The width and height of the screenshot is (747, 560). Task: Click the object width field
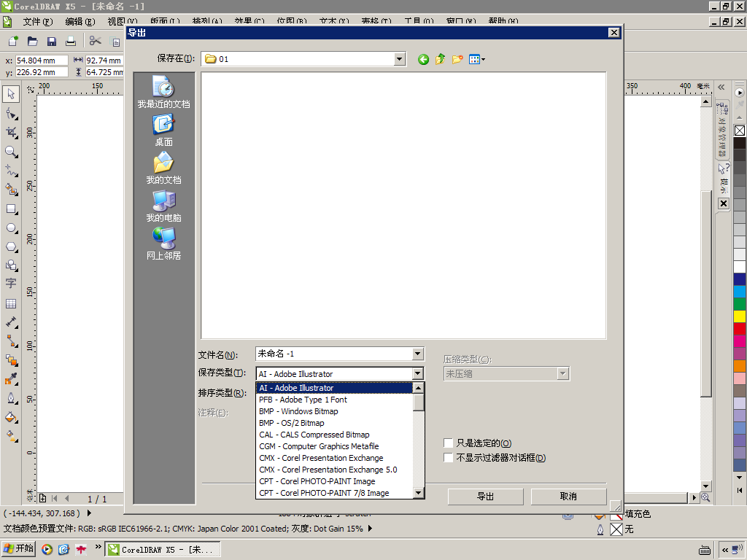click(x=104, y=61)
